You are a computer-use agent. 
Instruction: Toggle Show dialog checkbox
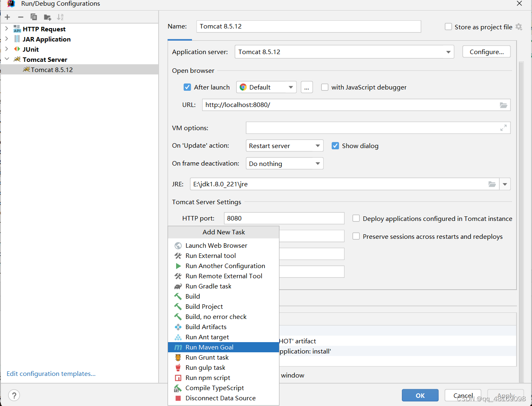click(336, 146)
